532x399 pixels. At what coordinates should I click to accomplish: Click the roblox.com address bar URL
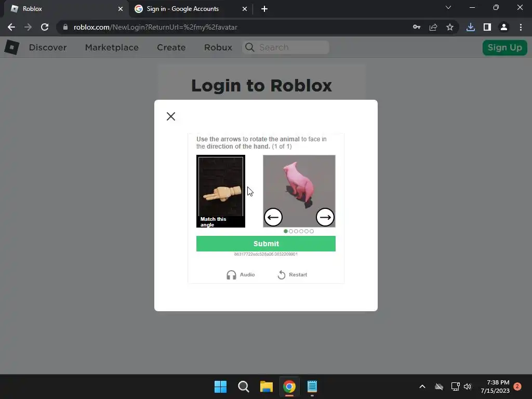click(x=155, y=27)
